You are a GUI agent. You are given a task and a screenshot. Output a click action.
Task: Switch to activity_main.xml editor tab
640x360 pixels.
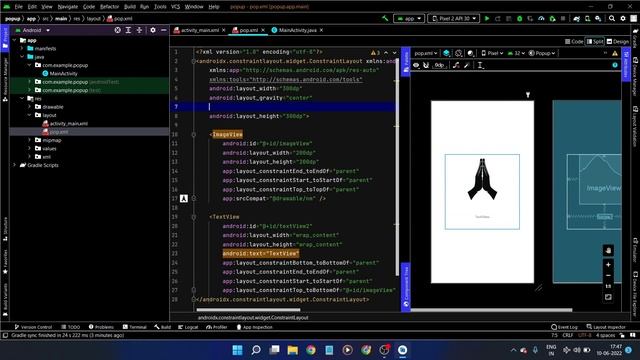(200, 30)
